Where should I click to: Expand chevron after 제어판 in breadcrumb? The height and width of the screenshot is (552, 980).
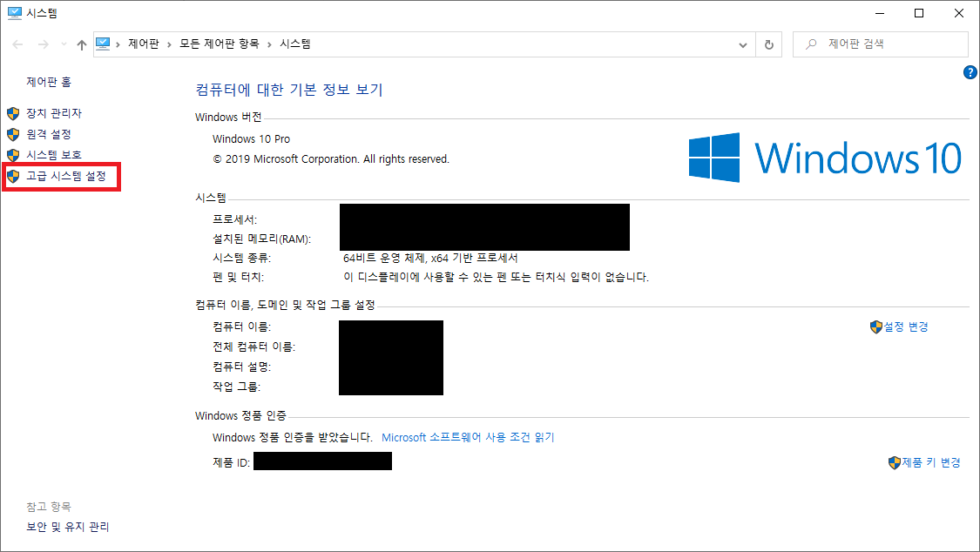[x=169, y=44]
